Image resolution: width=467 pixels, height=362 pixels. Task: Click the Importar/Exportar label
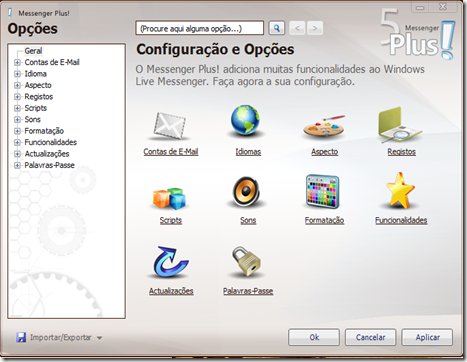point(61,337)
